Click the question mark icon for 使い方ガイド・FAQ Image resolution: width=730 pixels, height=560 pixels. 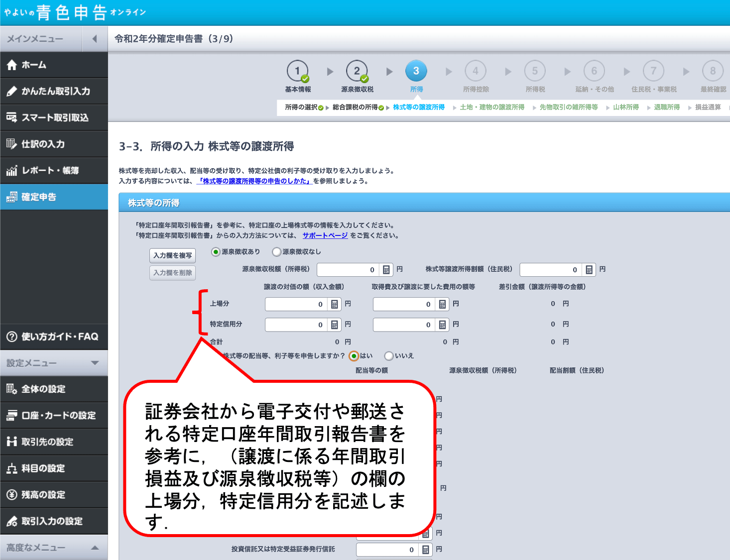point(11,336)
